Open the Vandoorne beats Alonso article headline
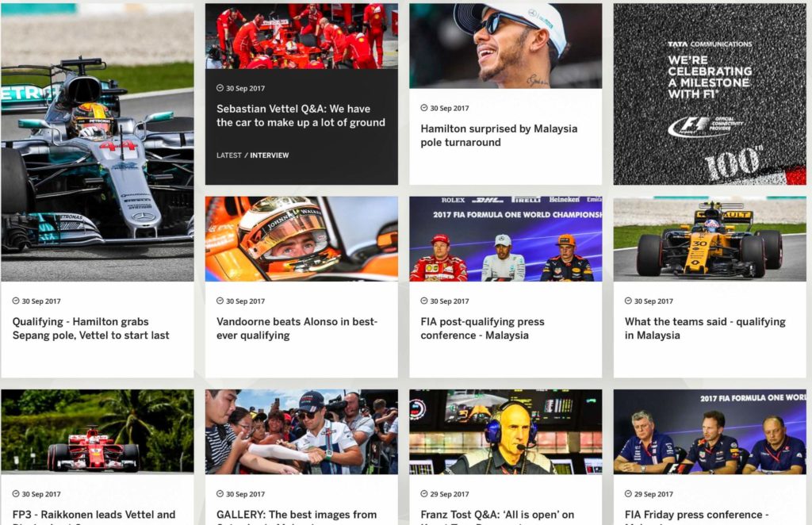This screenshot has height=525, width=812. point(297,328)
